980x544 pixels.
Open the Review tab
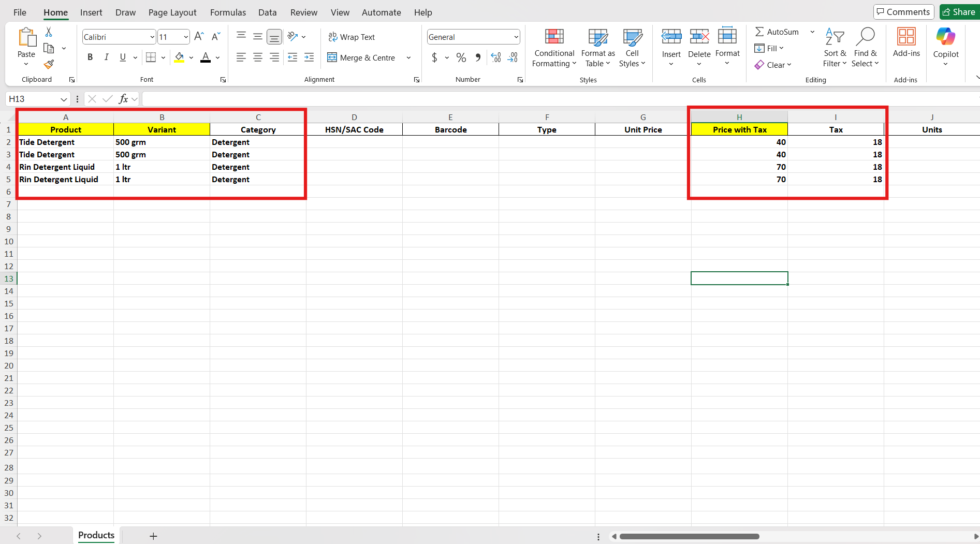pos(304,12)
